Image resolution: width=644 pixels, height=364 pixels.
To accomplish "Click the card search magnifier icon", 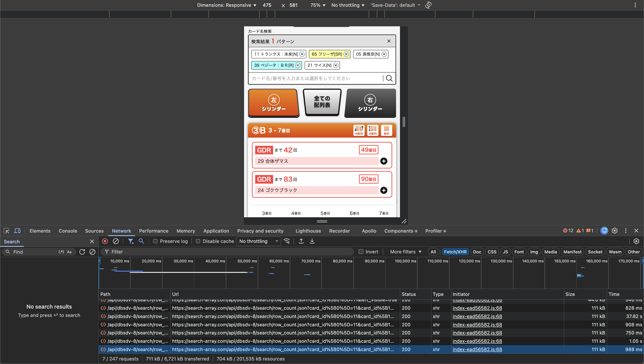I will [x=389, y=78].
